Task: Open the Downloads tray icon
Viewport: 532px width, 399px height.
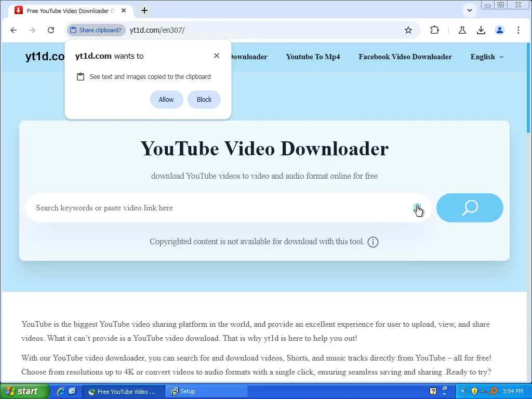Action: [x=481, y=30]
